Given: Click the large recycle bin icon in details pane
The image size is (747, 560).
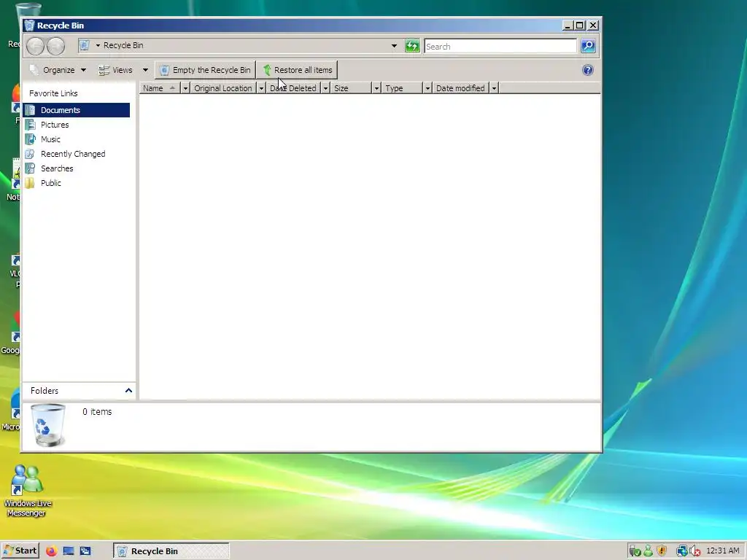Looking at the screenshot, I should (48, 425).
